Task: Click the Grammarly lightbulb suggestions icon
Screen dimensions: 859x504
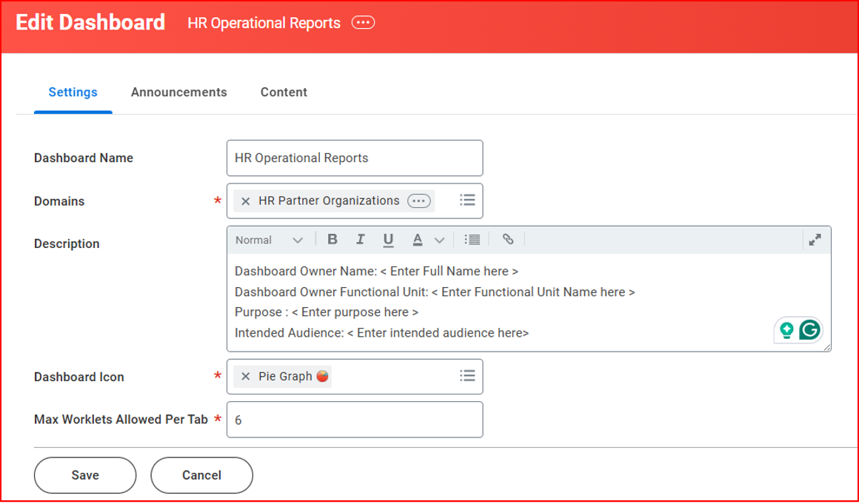Action: (x=786, y=330)
